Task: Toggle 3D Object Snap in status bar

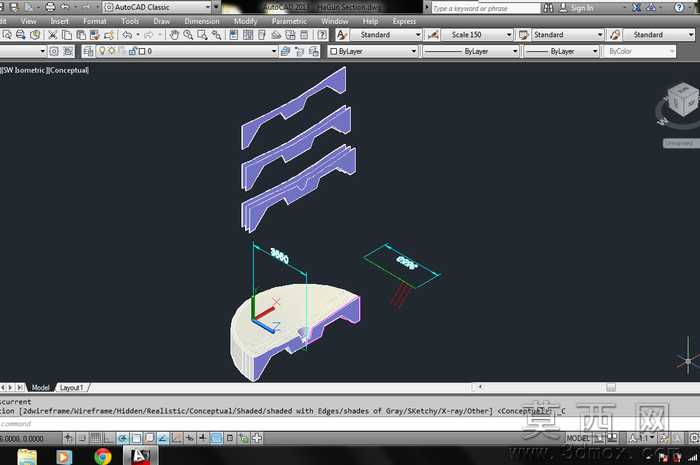Action: 149,438
